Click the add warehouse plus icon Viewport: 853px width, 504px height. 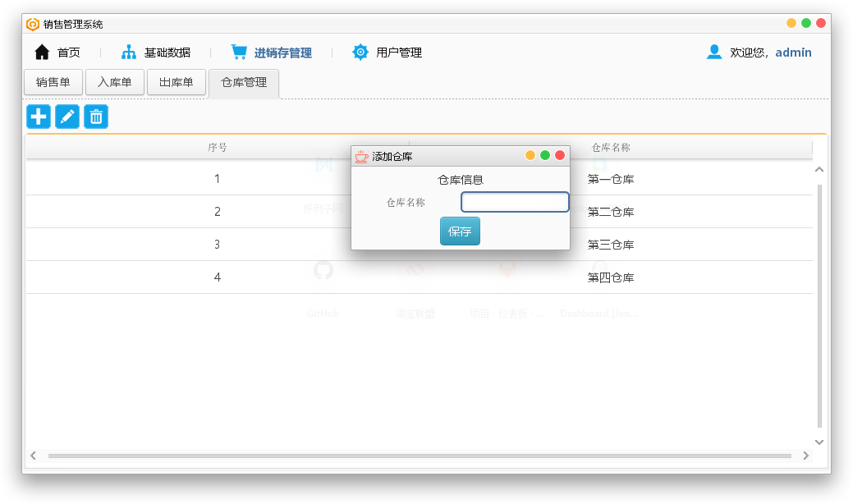click(39, 117)
